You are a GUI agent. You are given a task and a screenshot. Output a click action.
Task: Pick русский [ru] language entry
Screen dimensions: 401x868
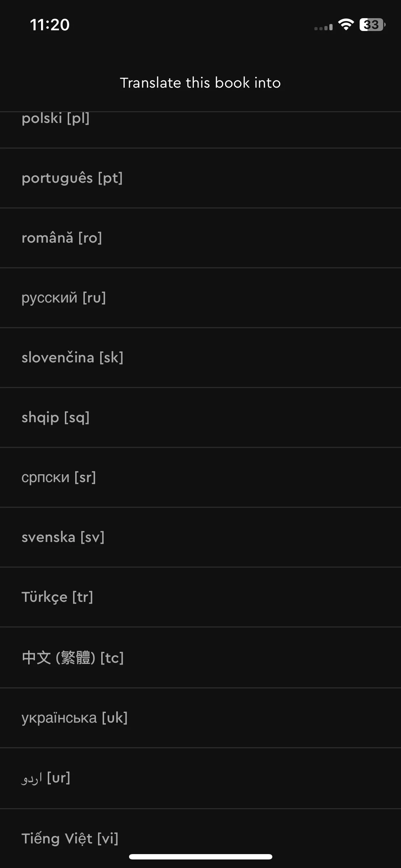point(200,298)
